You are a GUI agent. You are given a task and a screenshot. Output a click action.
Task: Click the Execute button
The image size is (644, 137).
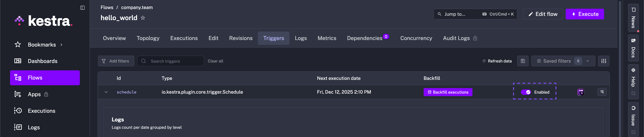click(x=584, y=14)
